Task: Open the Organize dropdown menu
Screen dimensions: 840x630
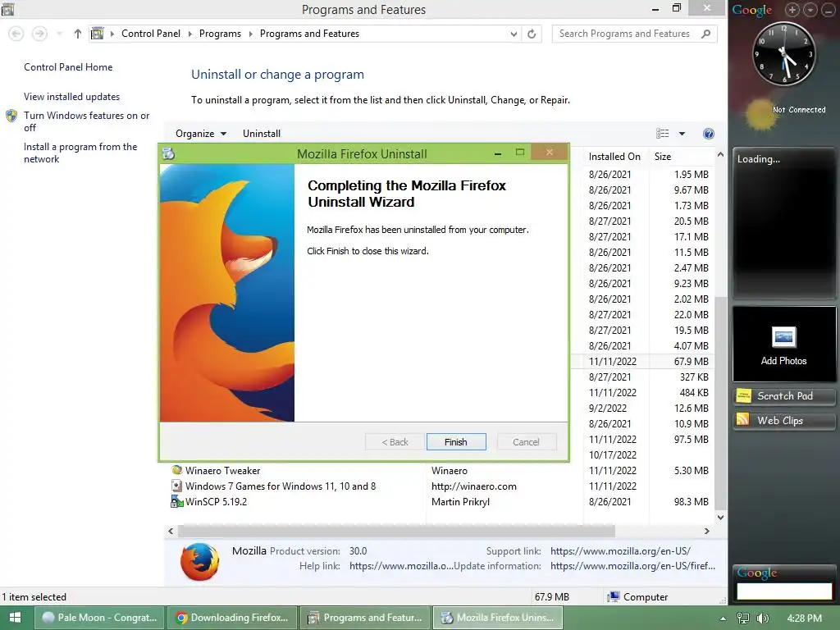Action: pos(201,134)
